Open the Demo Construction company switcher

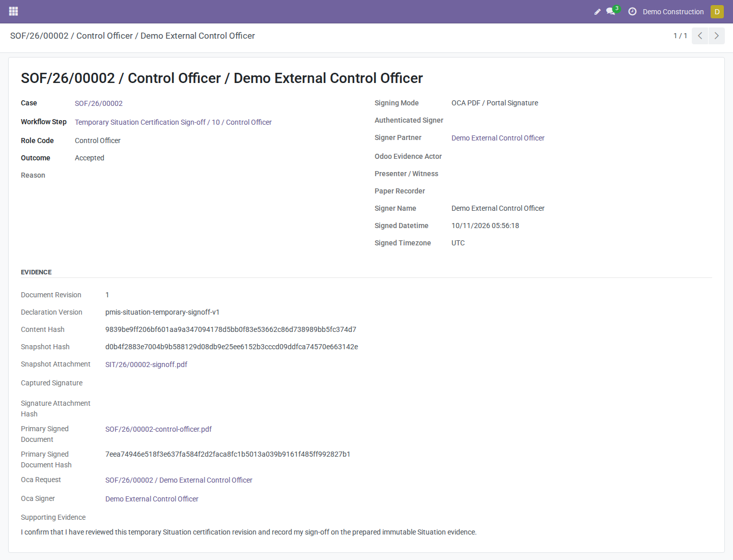[x=673, y=12]
